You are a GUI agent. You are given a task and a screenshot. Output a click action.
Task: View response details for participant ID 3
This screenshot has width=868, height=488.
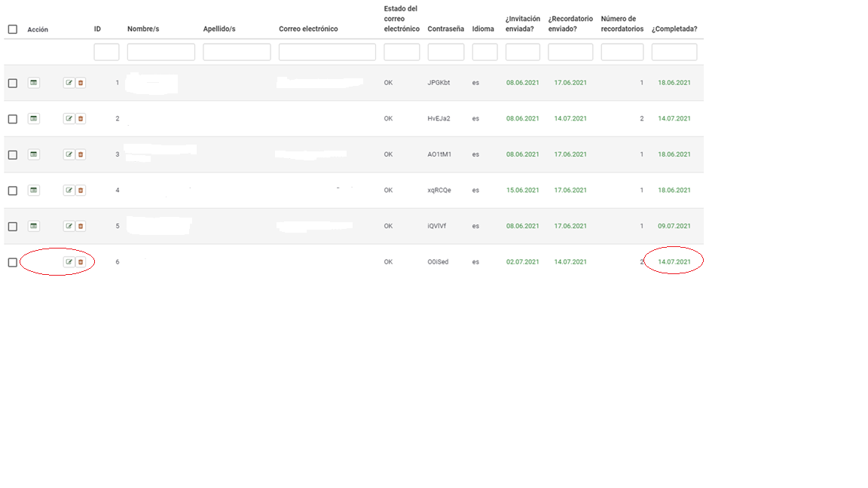point(34,154)
